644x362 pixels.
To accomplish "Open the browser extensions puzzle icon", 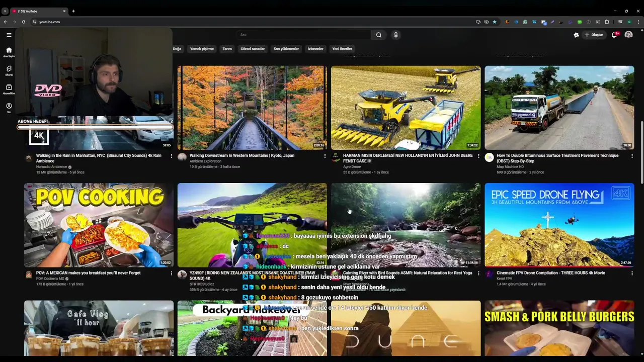I will click(607, 22).
